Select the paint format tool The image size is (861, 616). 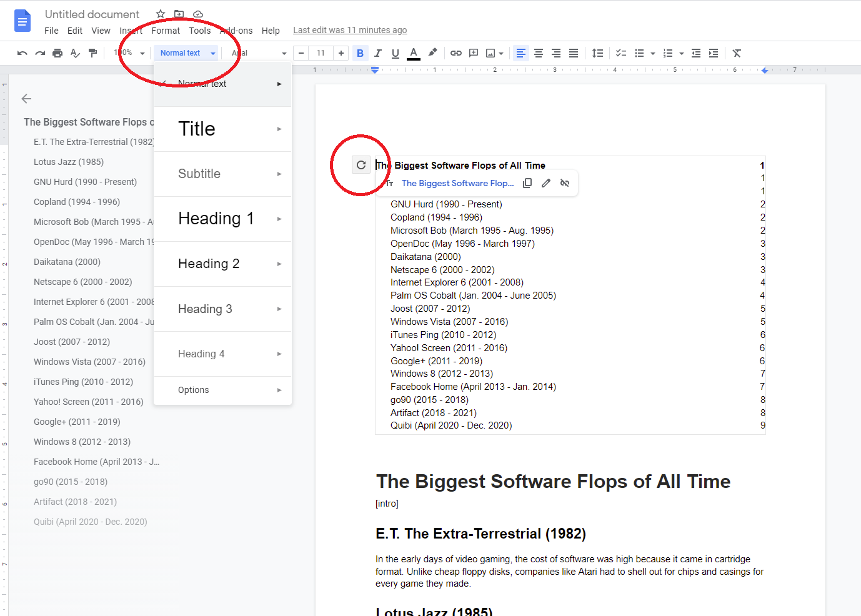tap(92, 53)
